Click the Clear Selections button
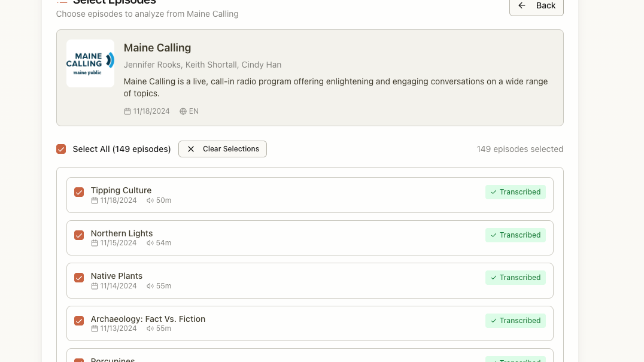Screen dimensions: 644x362 point(223,149)
